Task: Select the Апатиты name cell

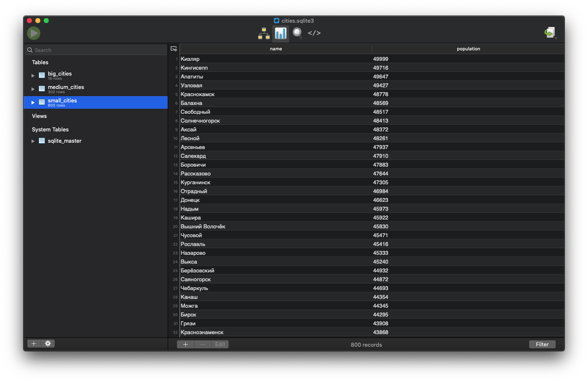Action: point(276,76)
